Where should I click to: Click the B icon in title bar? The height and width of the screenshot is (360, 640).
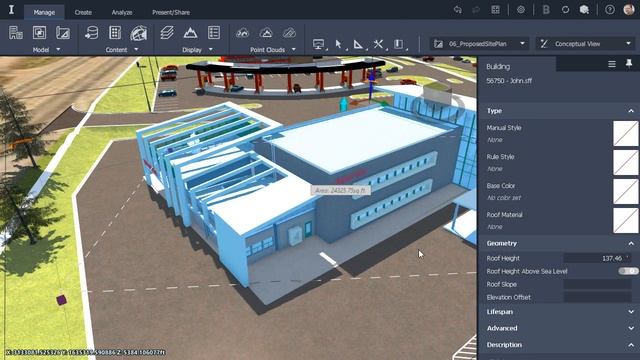pyautogui.click(x=546, y=10)
